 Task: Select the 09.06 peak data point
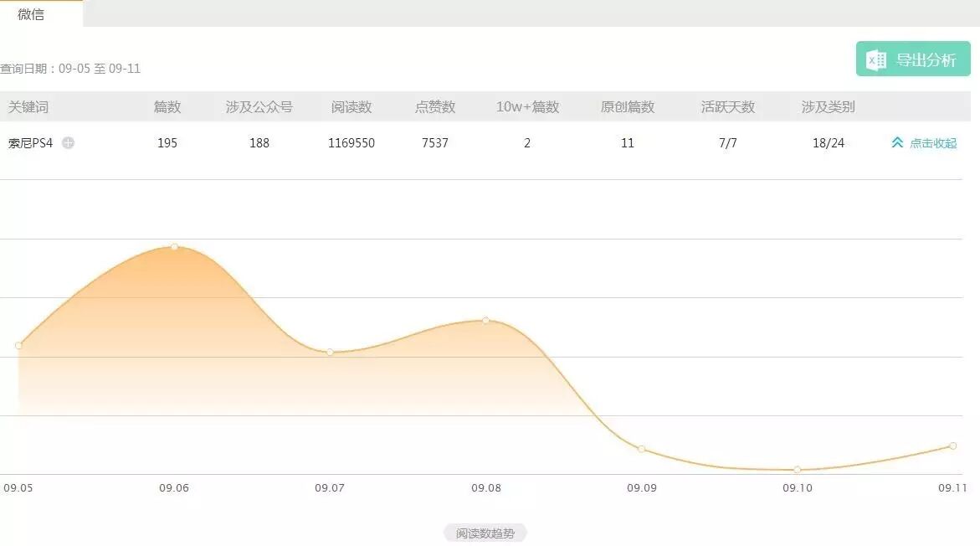(x=174, y=247)
